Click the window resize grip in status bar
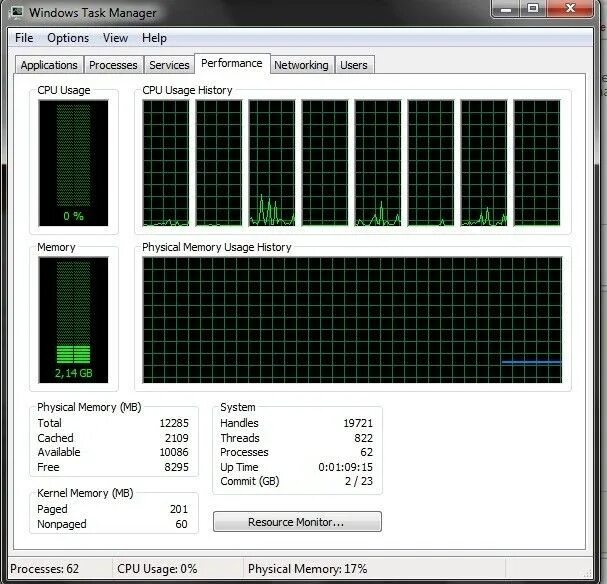 [x=587, y=573]
